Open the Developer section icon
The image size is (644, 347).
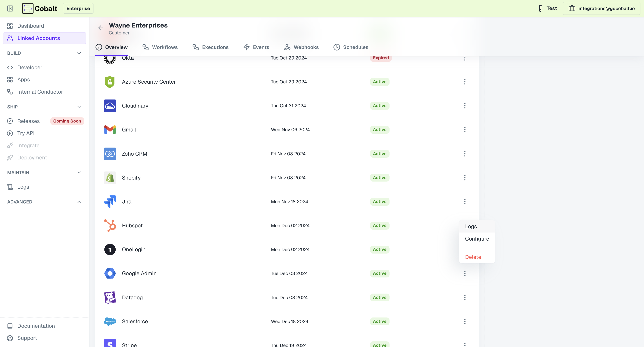click(10, 68)
